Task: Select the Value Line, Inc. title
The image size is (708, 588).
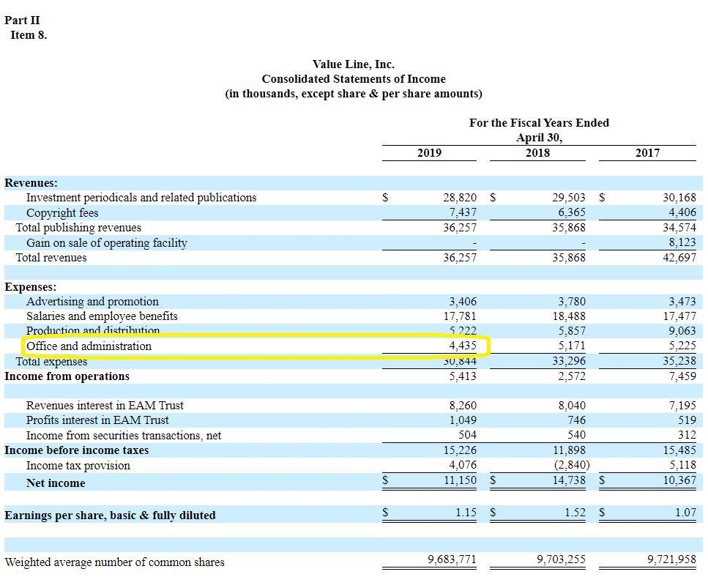Action: pyautogui.click(x=353, y=64)
